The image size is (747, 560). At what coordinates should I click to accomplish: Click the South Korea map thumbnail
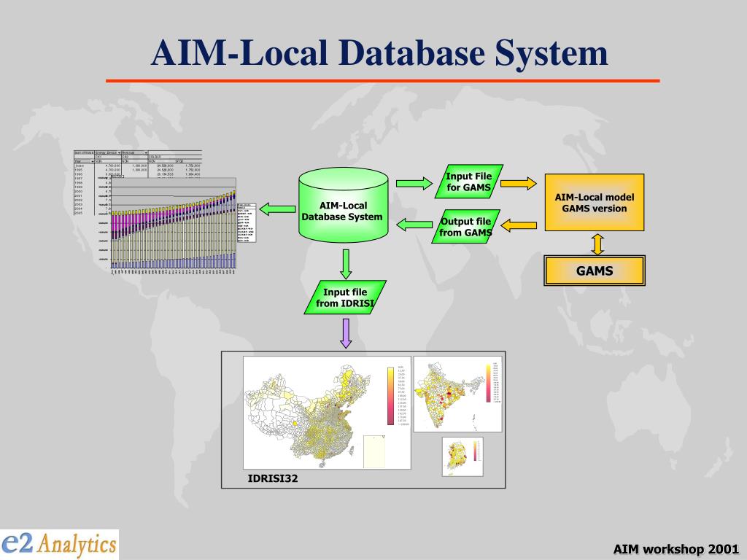pyautogui.click(x=462, y=456)
